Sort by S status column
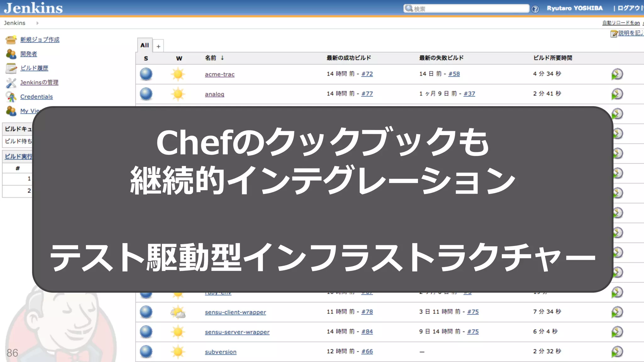This screenshot has width=644, height=362. click(x=146, y=58)
